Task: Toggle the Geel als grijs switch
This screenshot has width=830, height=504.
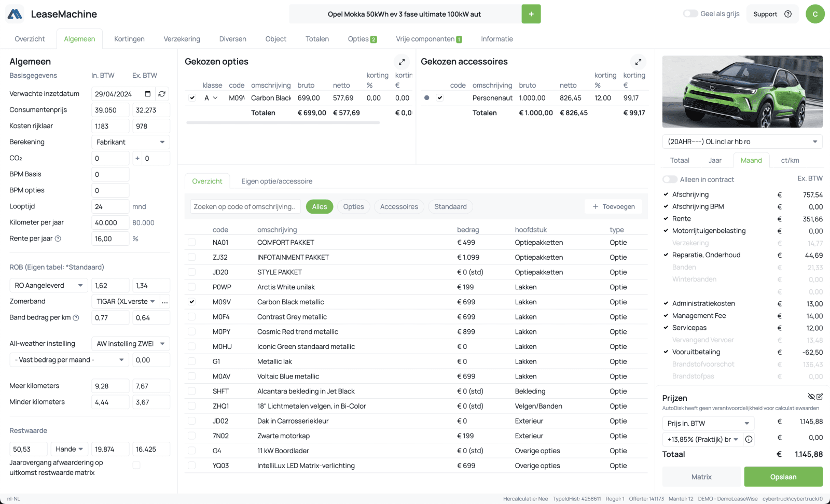Action: [690, 14]
